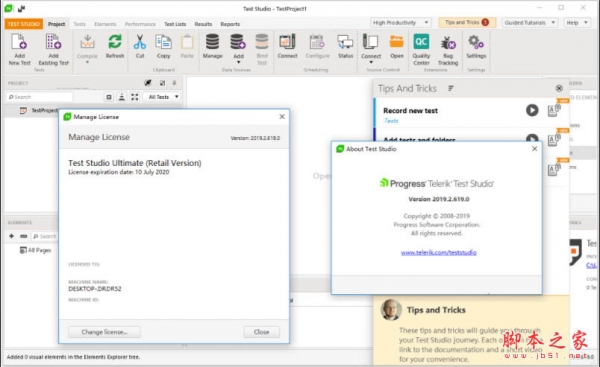Click Close in Manage License dialog

(x=261, y=332)
